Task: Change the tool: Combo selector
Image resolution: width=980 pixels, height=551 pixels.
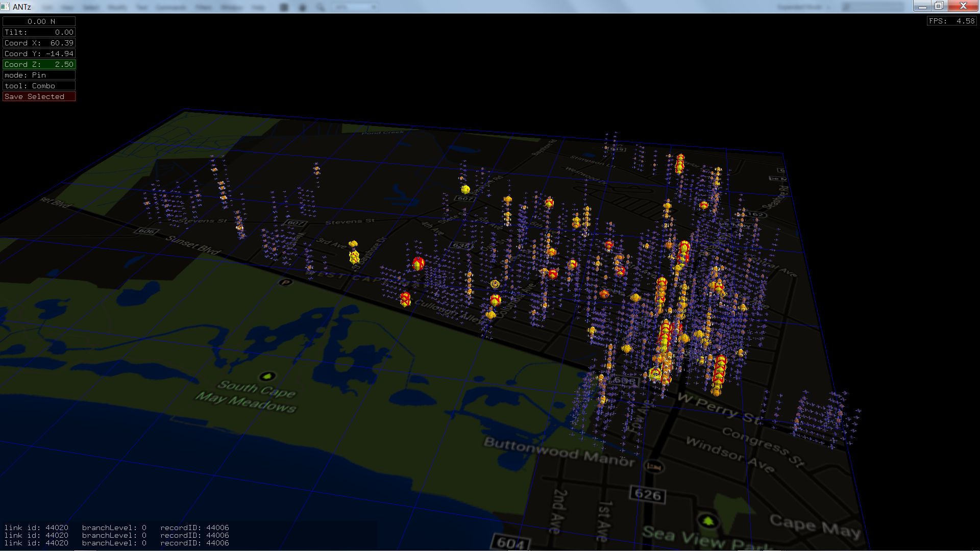Action: pyautogui.click(x=39, y=86)
